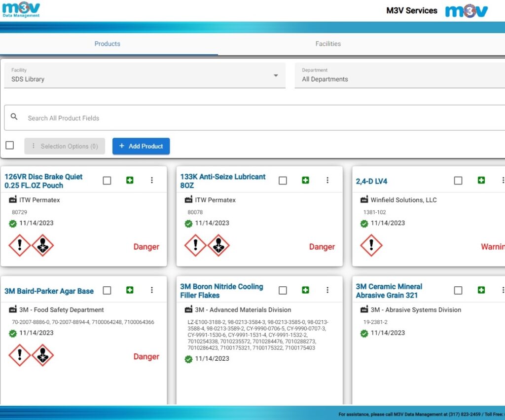Click health hazard pictogram on 133K Anti-Seize card
The height and width of the screenshot is (420, 505).
coord(218,246)
